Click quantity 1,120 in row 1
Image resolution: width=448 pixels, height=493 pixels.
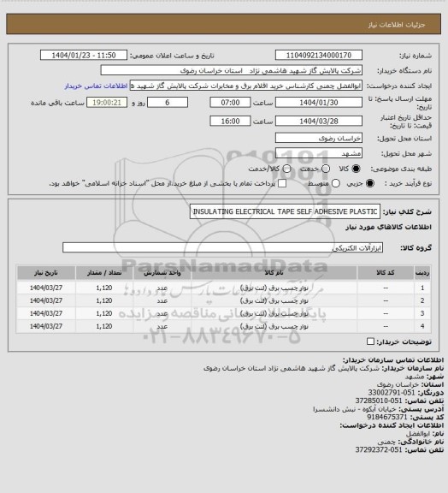pyautogui.click(x=104, y=288)
